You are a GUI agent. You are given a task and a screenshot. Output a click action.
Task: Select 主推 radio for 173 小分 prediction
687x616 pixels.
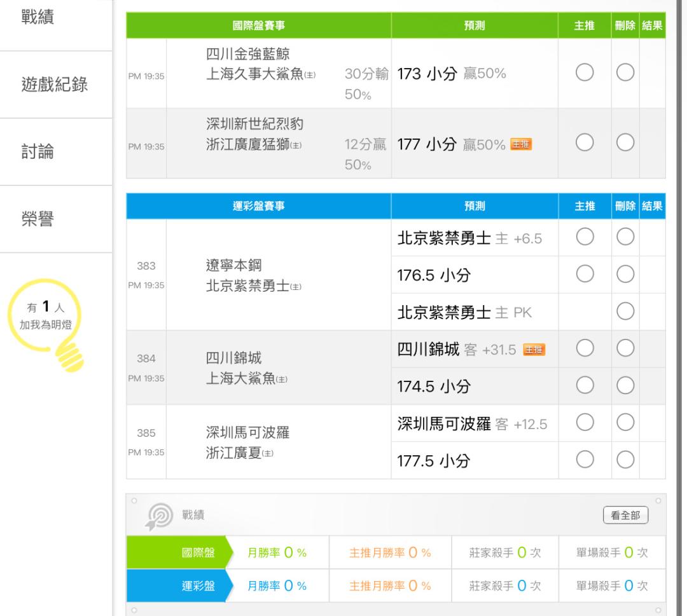[x=585, y=74]
